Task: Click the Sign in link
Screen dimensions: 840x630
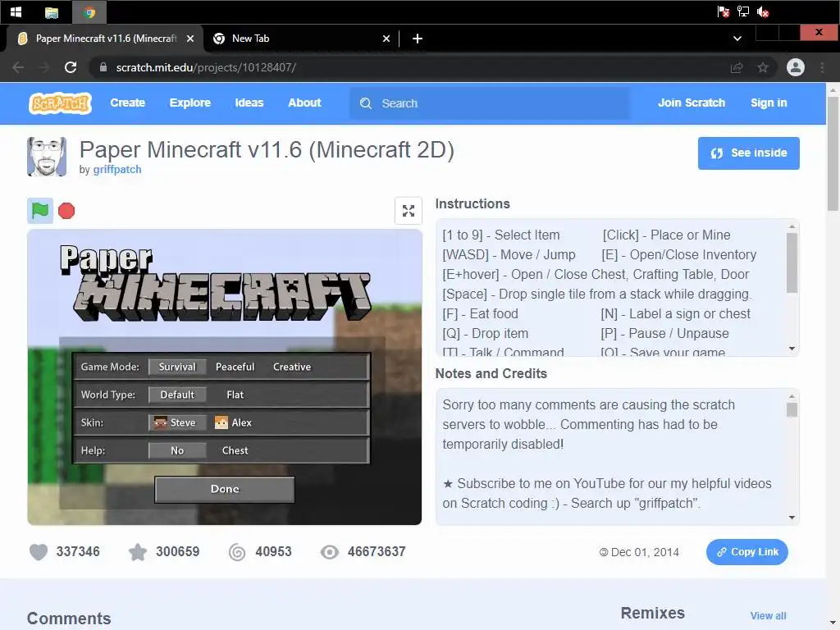Action: [x=769, y=103]
